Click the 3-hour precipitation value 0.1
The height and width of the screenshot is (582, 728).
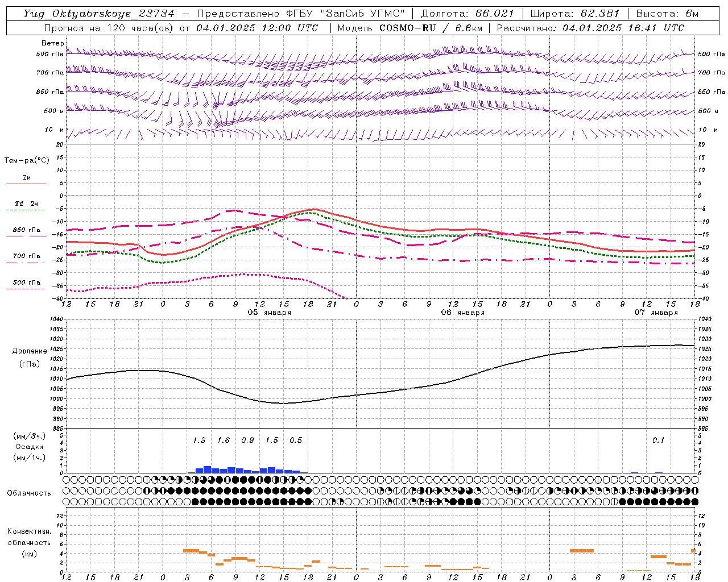click(x=658, y=440)
